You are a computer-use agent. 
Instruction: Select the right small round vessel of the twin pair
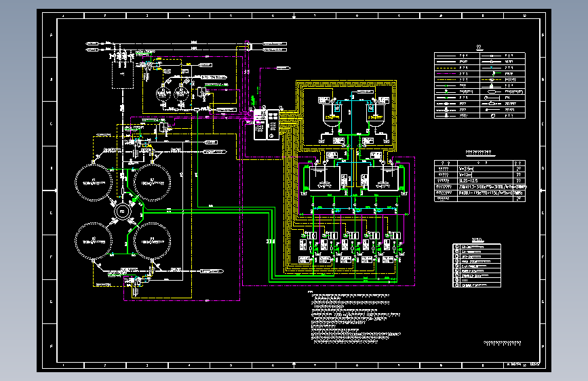[181, 94]
